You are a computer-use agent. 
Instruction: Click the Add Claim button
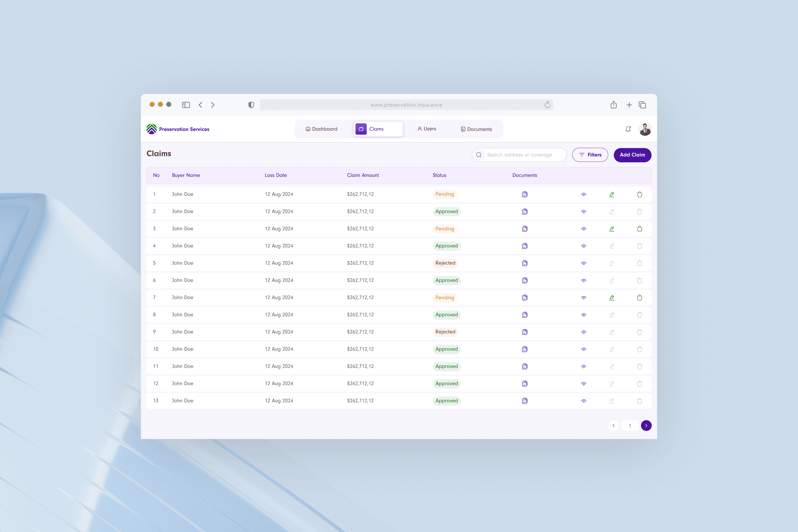pos(632,155)
